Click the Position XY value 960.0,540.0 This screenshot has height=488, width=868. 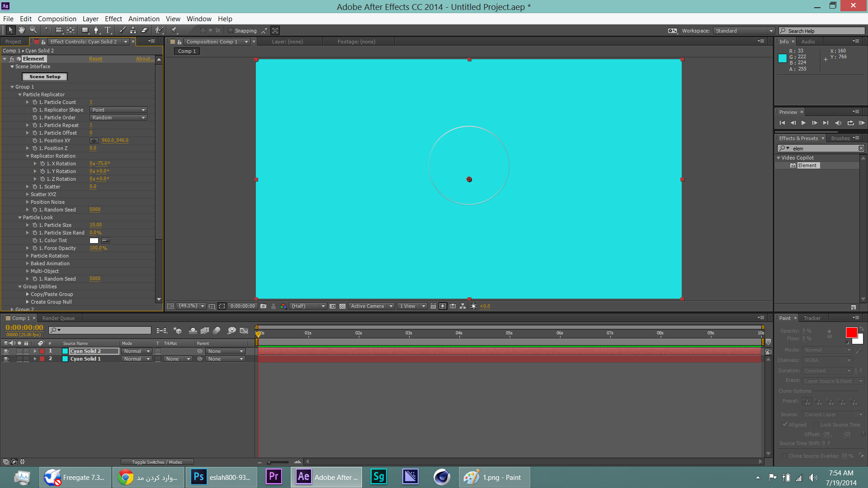(116, 140)
